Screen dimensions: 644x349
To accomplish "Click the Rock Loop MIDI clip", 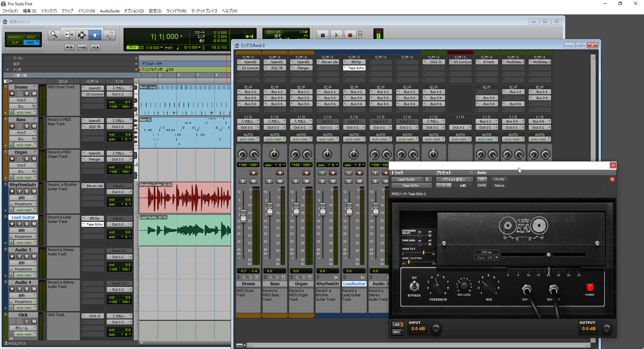I will pos(185,100).
